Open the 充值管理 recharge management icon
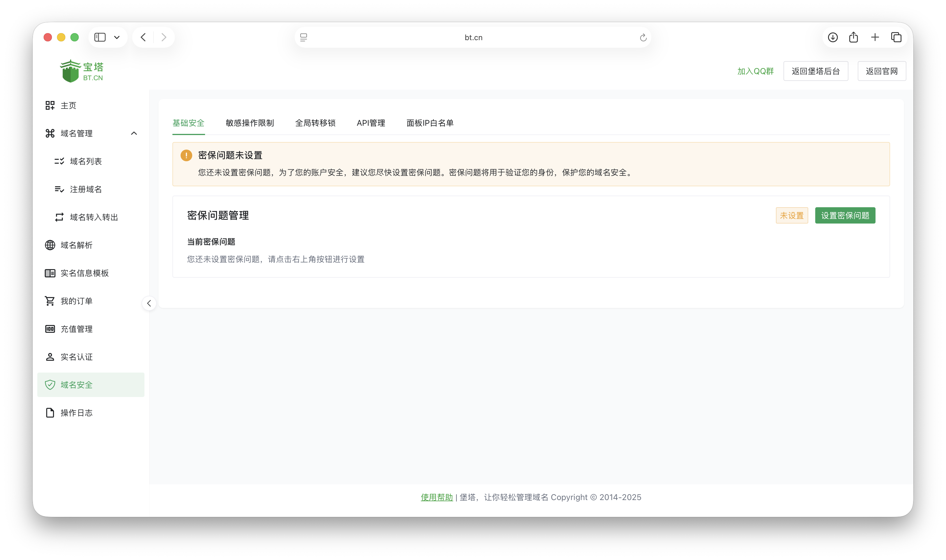Screen dimensions: 946x560 (x=50, y=329)
